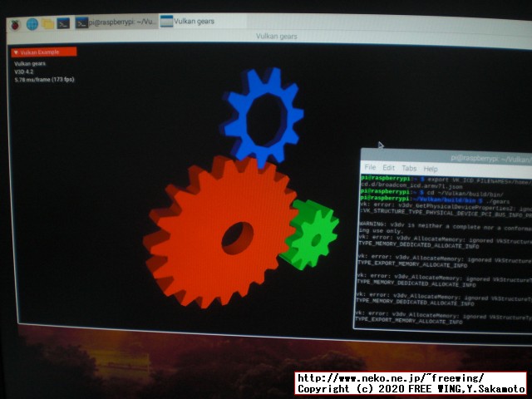The height and width of the screenshot is (399, 532).
Task: Select the 'Vulkan gears' overlay label
Action: [30, 64]
